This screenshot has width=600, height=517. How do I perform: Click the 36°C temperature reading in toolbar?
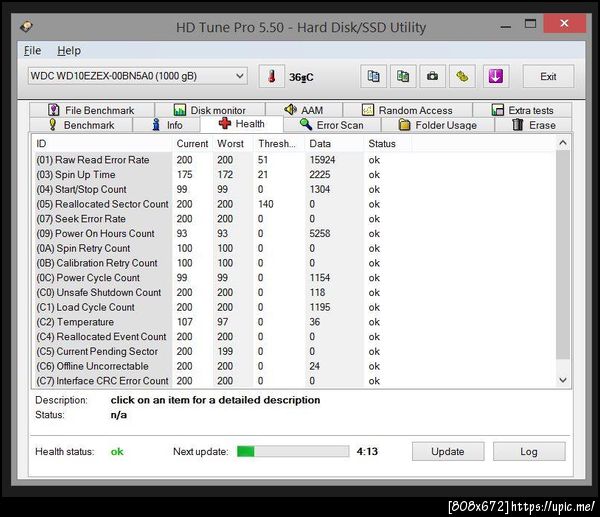pos(301,77)
